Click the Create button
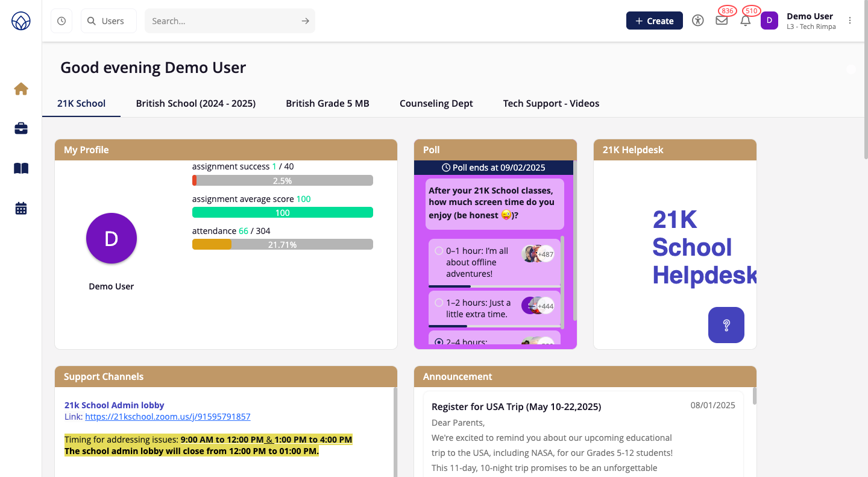 point(654,21)
